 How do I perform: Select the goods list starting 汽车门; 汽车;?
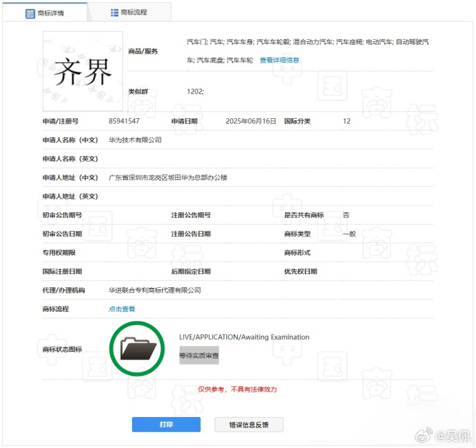[307, 51]
